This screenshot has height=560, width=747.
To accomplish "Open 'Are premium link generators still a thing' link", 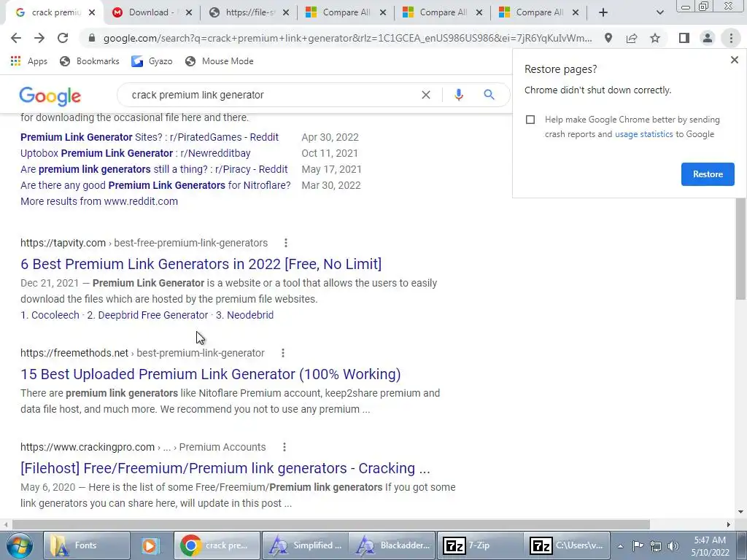I will point(154,169).
